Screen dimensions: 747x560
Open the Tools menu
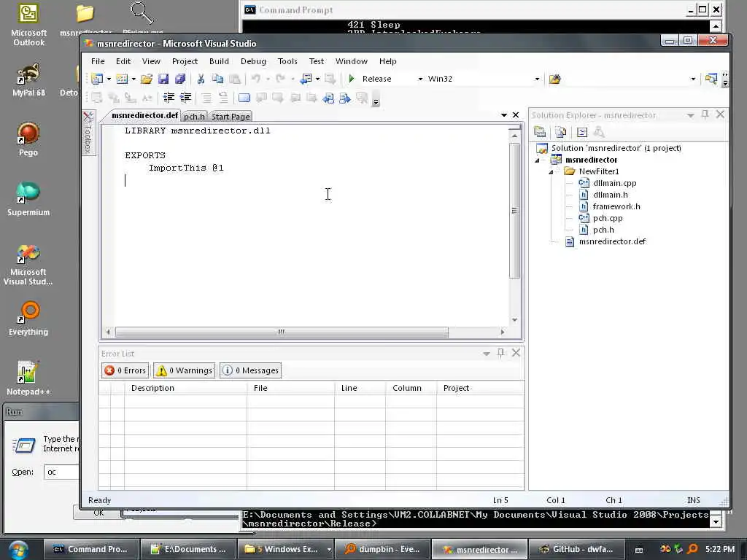pyautogui.click(x=287, y=61)
